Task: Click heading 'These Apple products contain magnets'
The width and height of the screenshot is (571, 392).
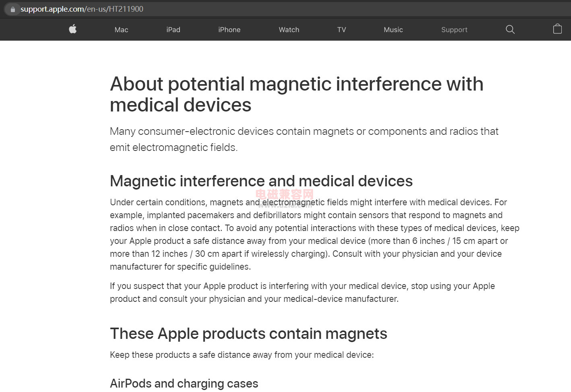Action: [x=248, y=334]
